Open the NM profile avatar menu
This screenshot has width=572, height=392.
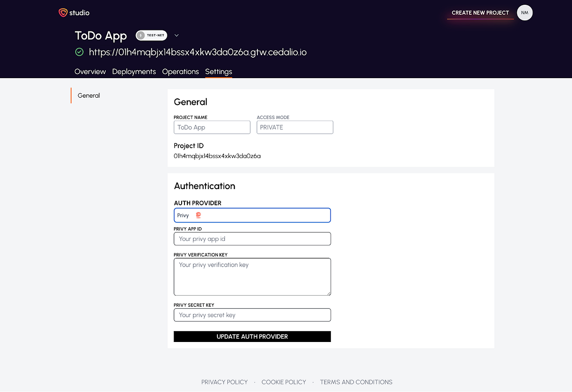coord(524,12)
